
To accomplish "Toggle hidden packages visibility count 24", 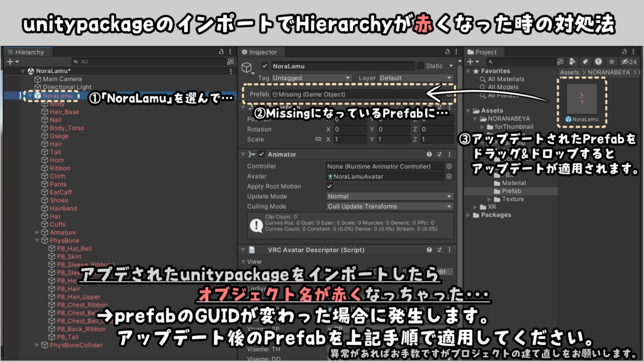I will [x=628, y=62].
